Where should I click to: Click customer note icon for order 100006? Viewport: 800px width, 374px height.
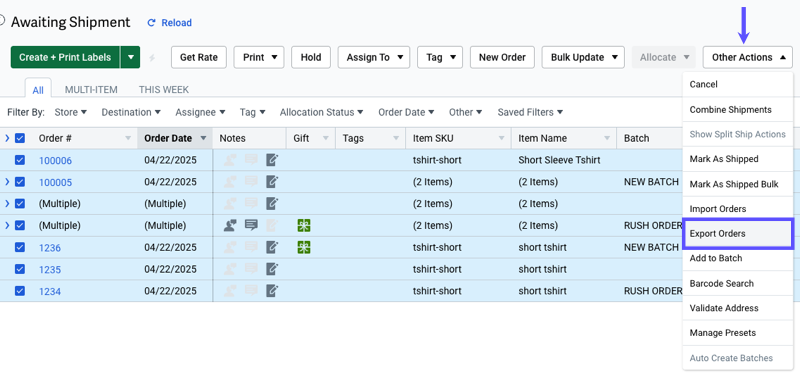click(230, 160)
